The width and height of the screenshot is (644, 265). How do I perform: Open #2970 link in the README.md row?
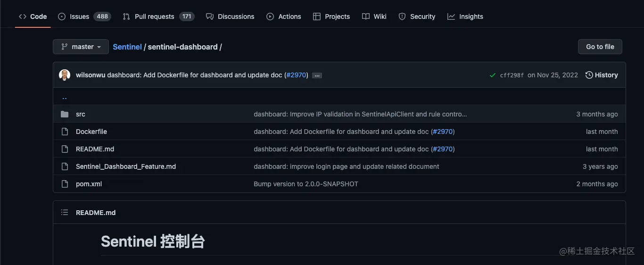click(x=443, y=149)
